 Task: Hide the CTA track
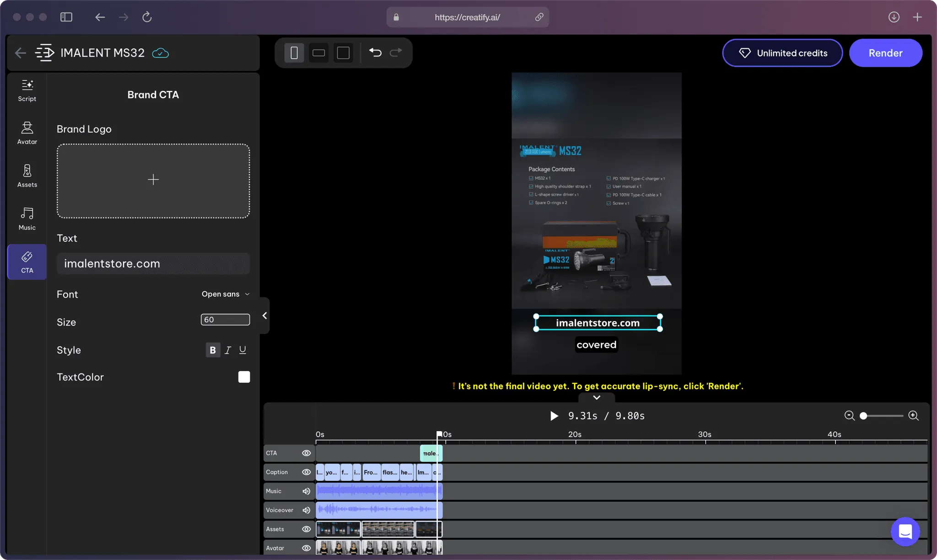click(x=307, y=453)
